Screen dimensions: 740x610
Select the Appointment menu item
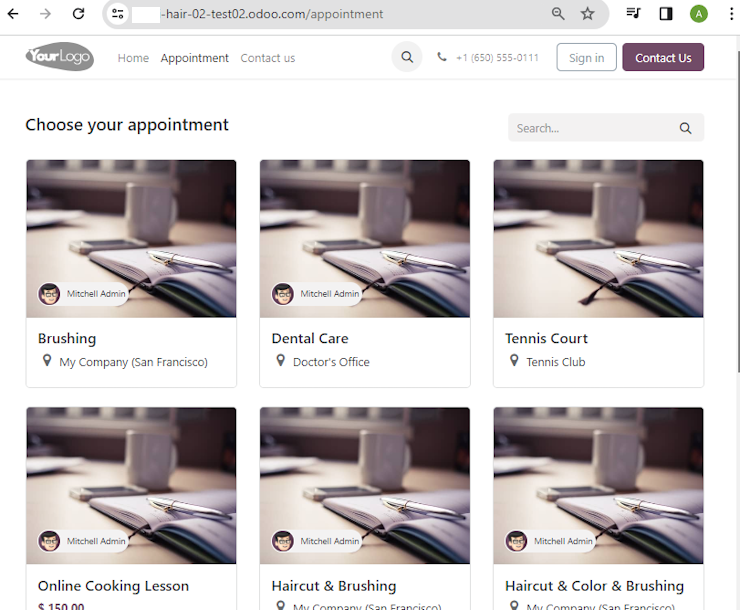pos(194,58)
